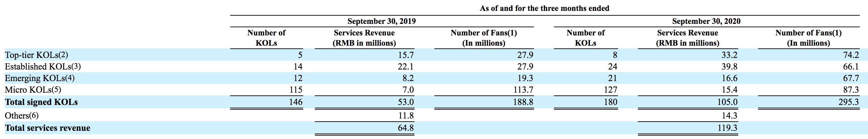Click 'Services Revenue' header under September 30, 2019

click(364, 38)
